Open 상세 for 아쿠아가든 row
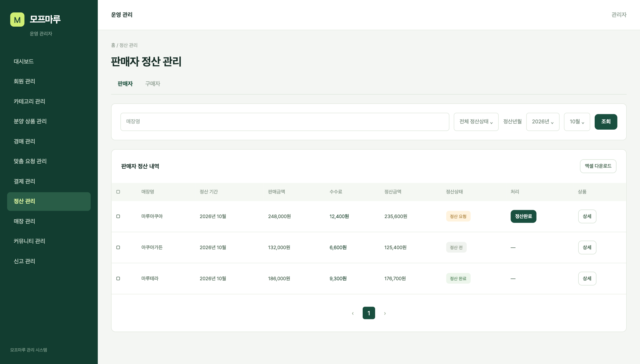640x364 pixels. click(x=587, y=247)
